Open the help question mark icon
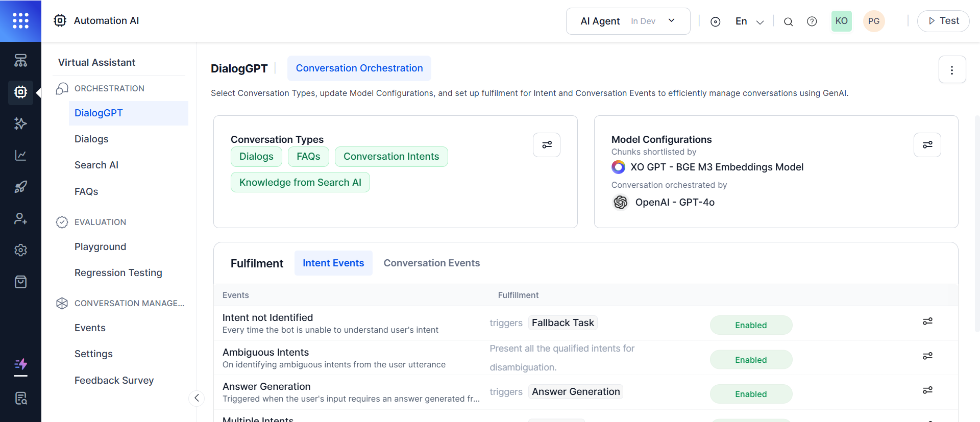Viewport: 980px width, 422px height. pos(812,21)
